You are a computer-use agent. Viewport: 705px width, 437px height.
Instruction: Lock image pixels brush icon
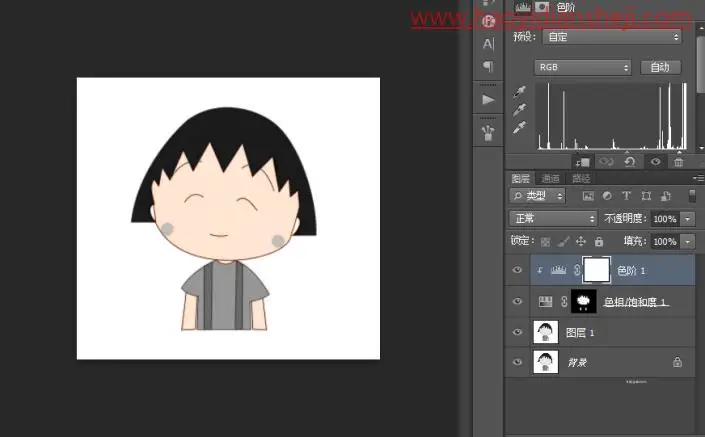click(x=563, y=242)
